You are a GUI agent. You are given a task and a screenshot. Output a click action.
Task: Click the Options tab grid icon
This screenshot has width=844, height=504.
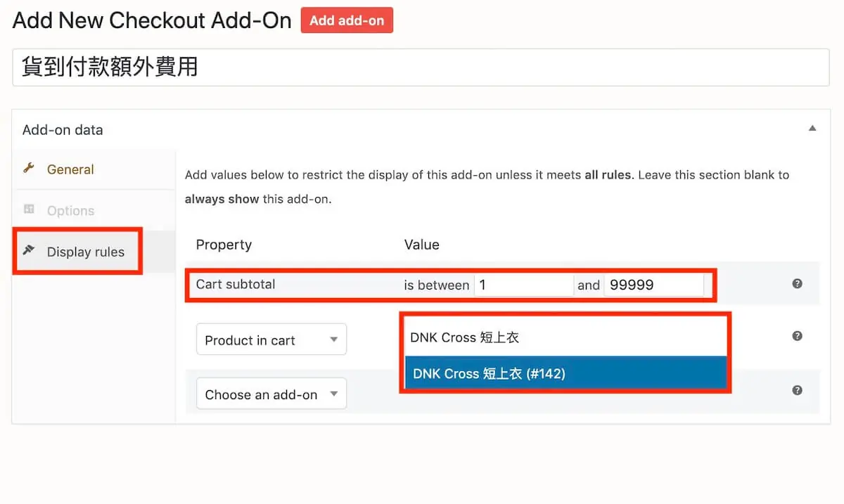[x=29, y=209]
